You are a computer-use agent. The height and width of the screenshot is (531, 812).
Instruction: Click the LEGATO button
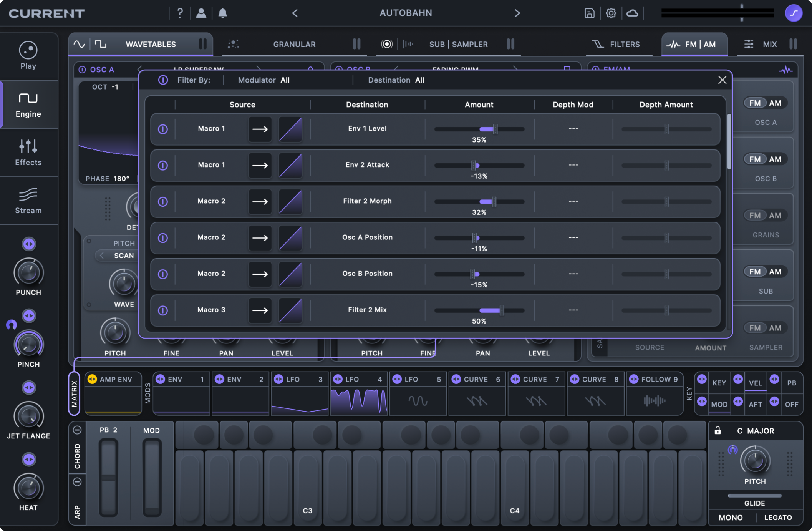pos(778,517)
